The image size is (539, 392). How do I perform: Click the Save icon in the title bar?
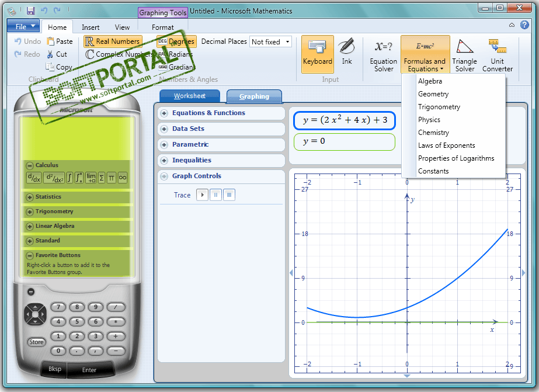(30, 11)
